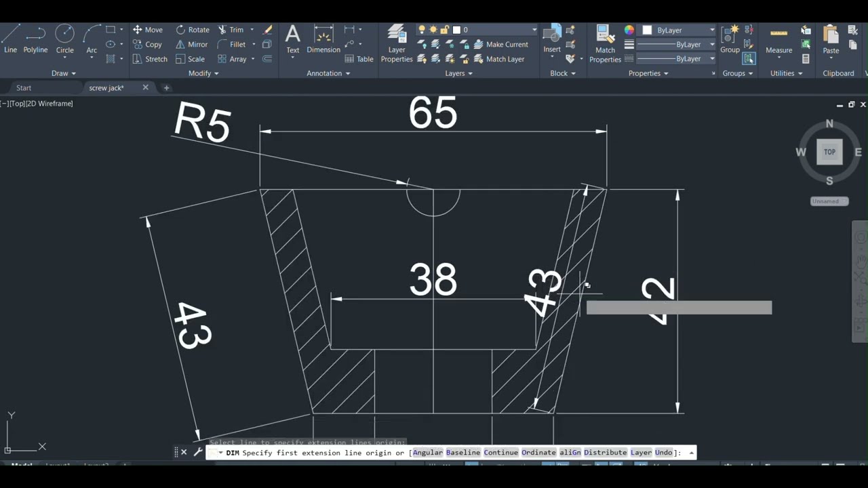Screen dimensions: 868x488
Task: Open the Insert block tool
Action: click(552, 39)
